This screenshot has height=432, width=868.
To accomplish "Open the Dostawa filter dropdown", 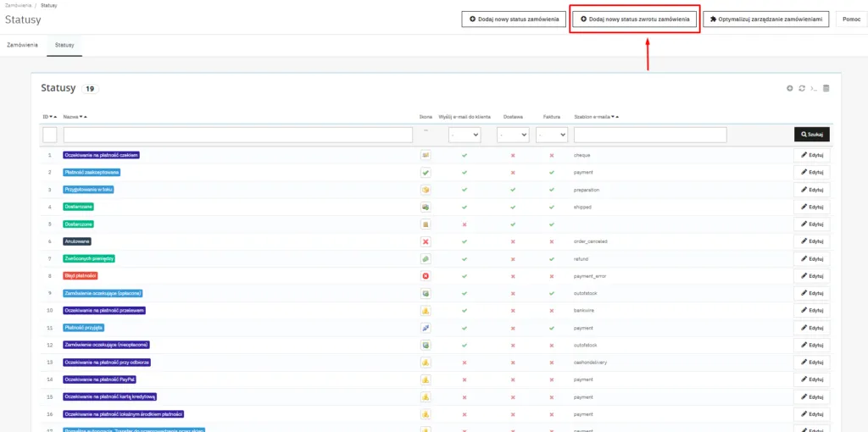I will [x=513, y=135].
